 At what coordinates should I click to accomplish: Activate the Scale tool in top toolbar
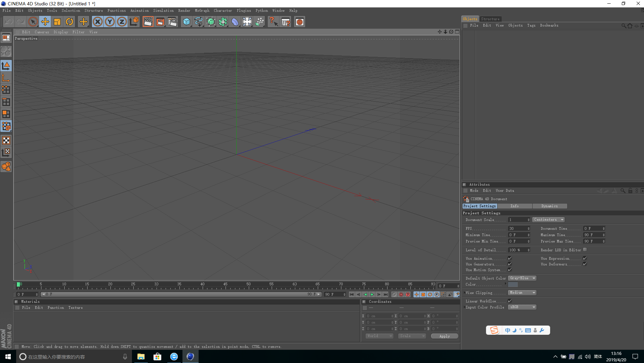pos(57,22)
